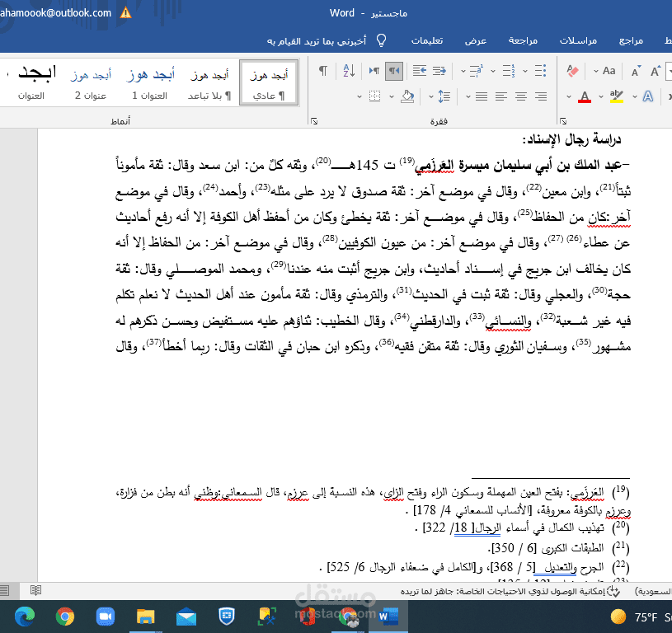This screenshot has height=633, width=672.
Task: Apply red font color
Action: tap(585, 96)
